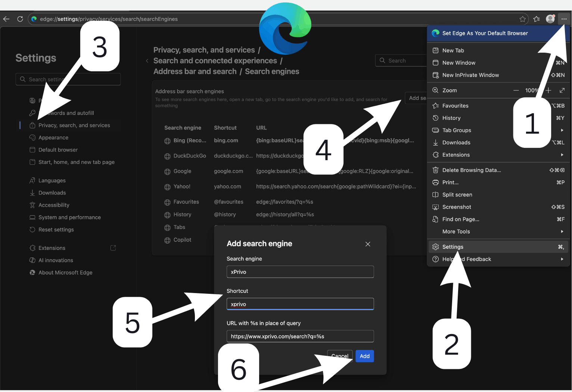Open About Microsoft Edge
Image resolution: width=572 pixels, height=392 pixels.
(x=65, y=273)
